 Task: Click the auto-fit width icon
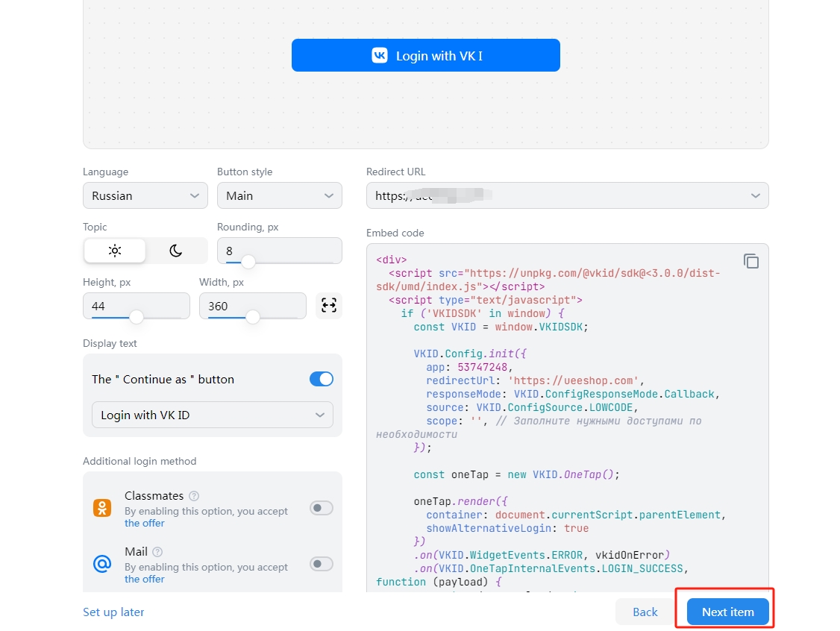click(x=328, y=305)
